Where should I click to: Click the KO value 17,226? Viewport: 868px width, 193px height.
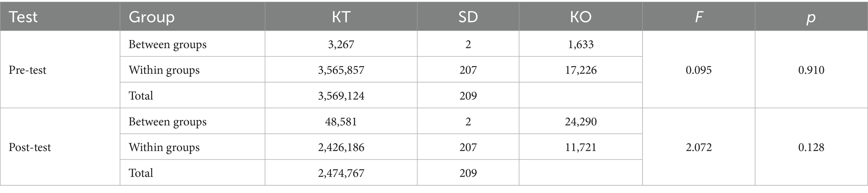581,70
